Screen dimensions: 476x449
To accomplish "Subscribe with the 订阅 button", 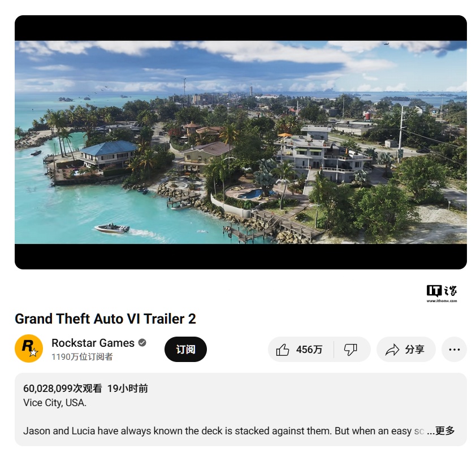I will tap(185, 349).
